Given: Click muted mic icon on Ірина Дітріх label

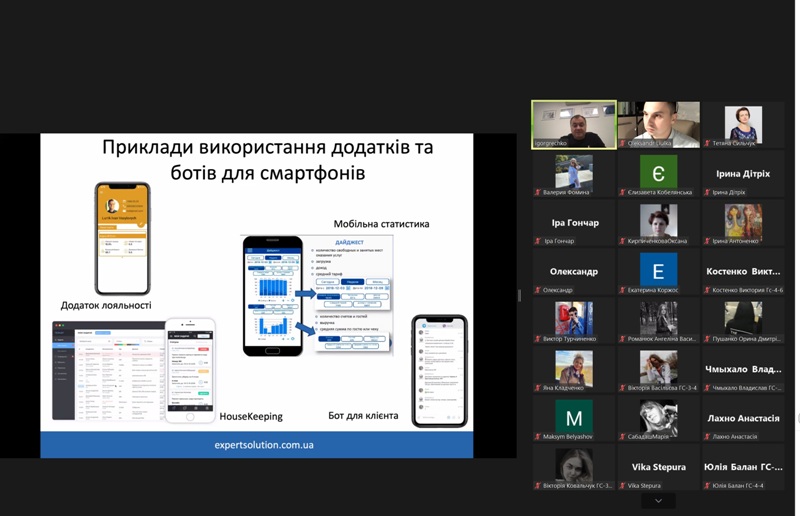Looking at the screenshot, I should tap(707, 192).
